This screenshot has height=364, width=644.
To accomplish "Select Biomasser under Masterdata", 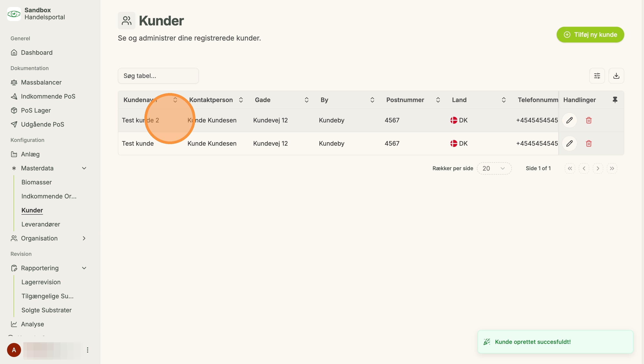I will click(37, 182).
